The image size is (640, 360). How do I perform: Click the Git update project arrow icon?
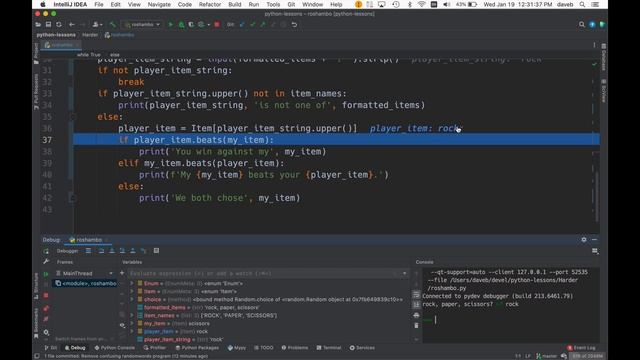(242, 24)
